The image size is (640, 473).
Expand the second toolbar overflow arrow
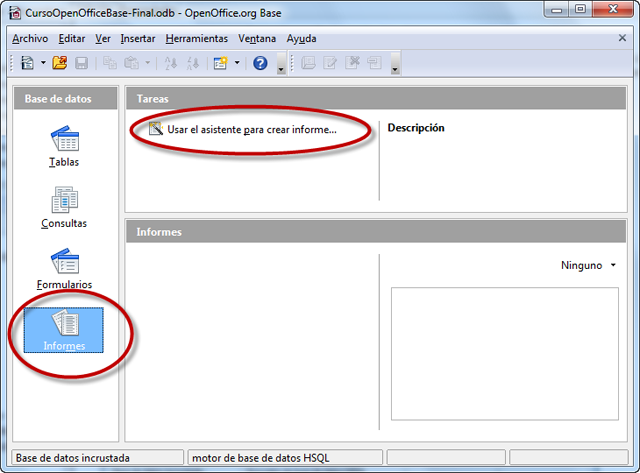pyautogui.click(x=395, y=64)
